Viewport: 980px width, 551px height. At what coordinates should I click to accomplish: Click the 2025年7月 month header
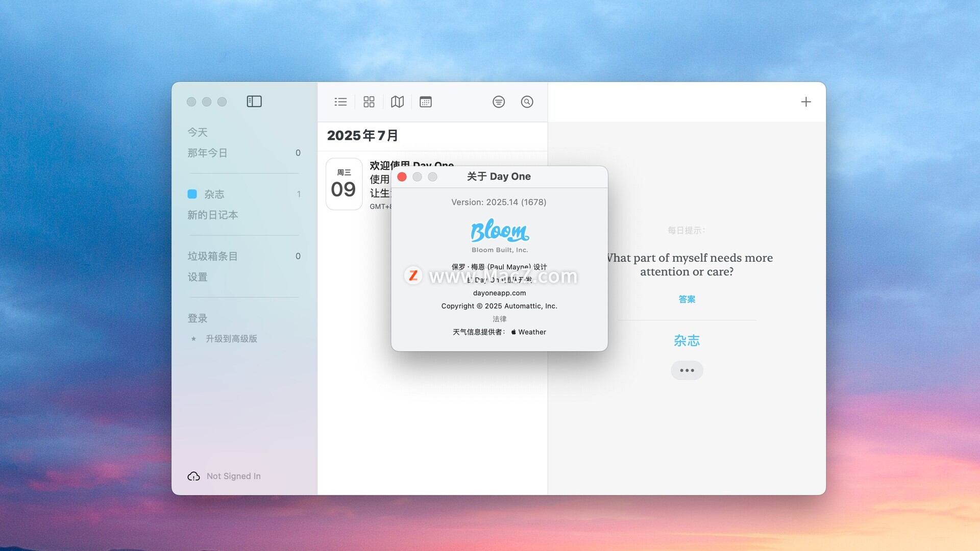pyautogui.click(x=363, y=136)
